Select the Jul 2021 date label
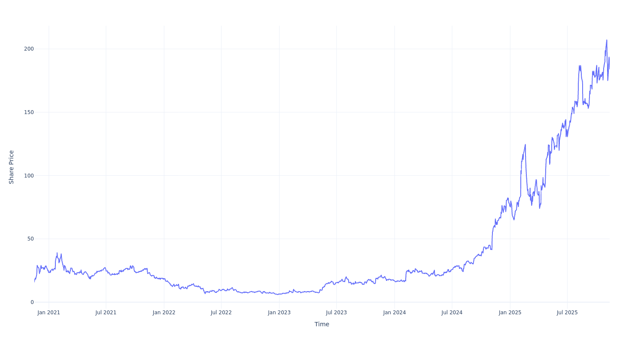The width and height of the screenshot is (644, 343). [x=106, y=313]
